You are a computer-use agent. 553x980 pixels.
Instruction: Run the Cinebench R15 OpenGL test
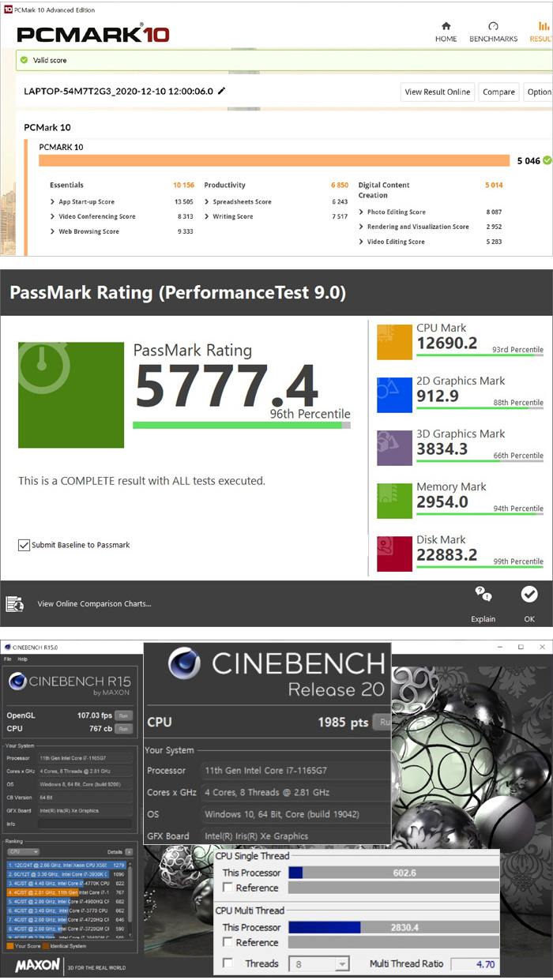coord(122,715)
